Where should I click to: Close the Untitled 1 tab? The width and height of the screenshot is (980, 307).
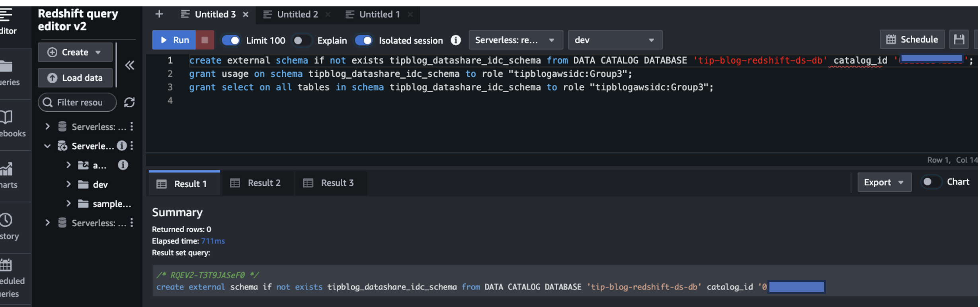410,15
